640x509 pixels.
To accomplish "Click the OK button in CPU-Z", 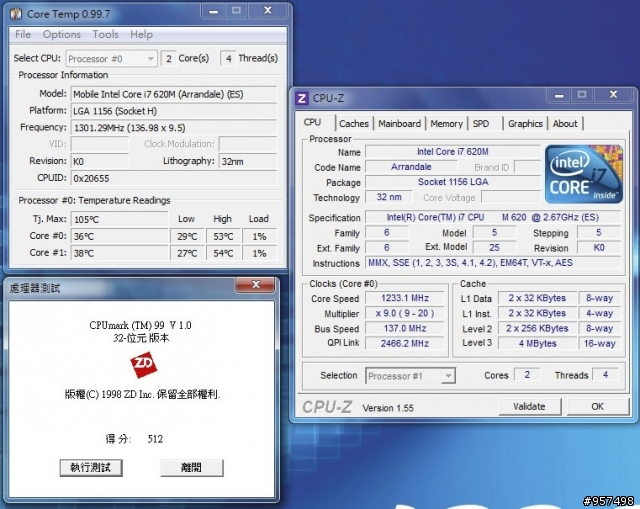I will pos(598,407).
